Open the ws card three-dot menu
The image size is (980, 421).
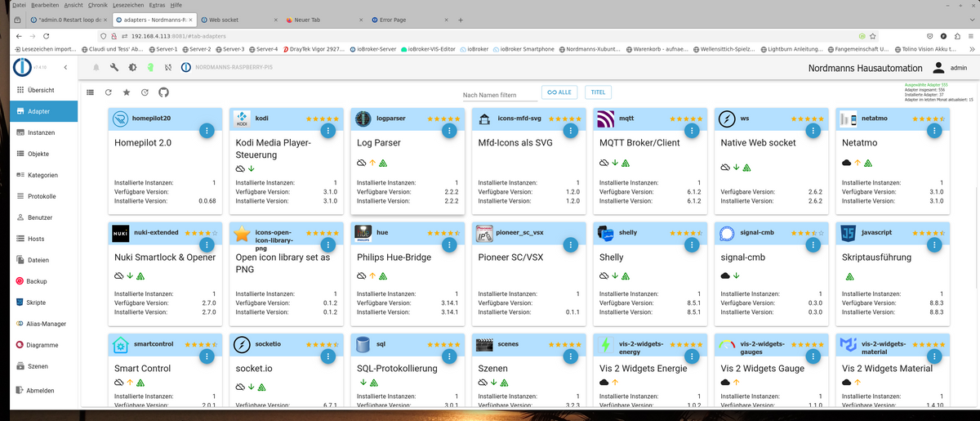(x=813, y=129)
